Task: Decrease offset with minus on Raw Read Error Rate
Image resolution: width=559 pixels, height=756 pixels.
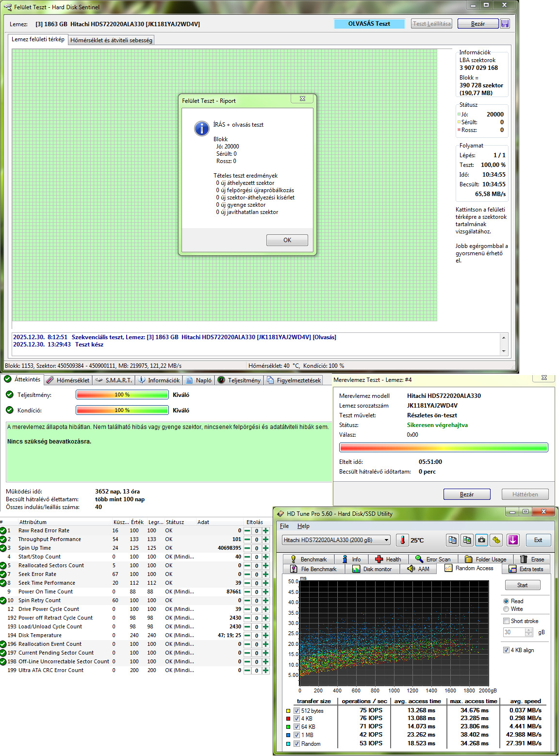Action: (247, 531)
